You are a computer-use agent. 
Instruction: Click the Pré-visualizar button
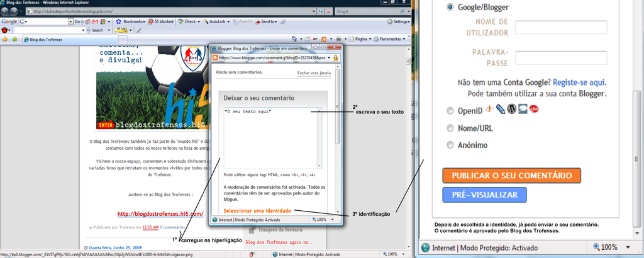pyautogui.click(x=484, y=194)
